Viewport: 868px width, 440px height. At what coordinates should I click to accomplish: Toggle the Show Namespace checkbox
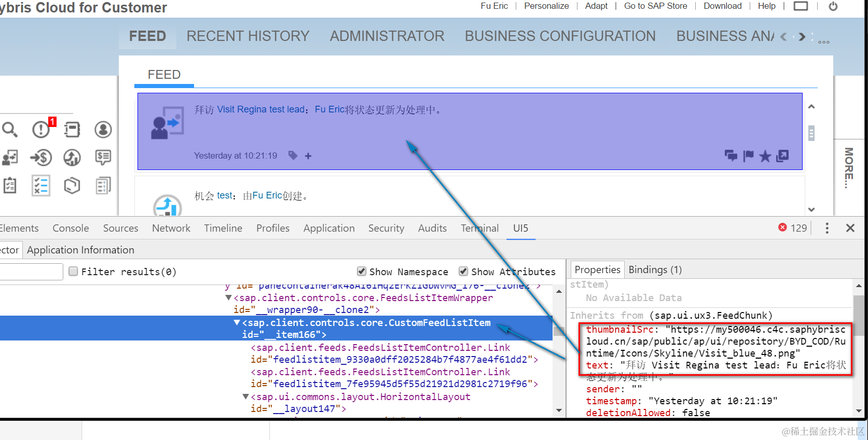point(362,271)
